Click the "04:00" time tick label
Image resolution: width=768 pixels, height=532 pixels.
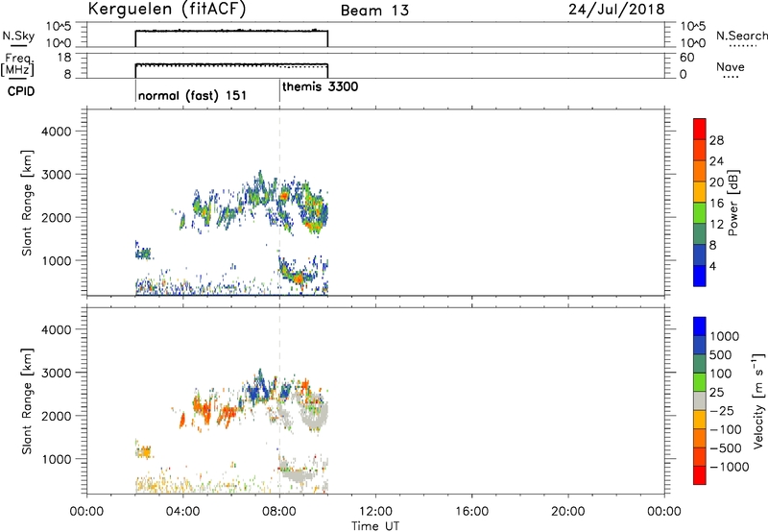182,512
